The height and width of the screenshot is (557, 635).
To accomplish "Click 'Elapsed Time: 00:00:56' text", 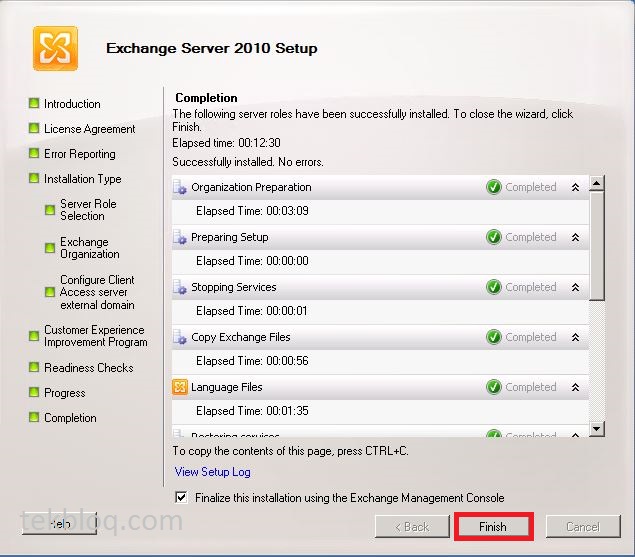I will click(252, 361).
